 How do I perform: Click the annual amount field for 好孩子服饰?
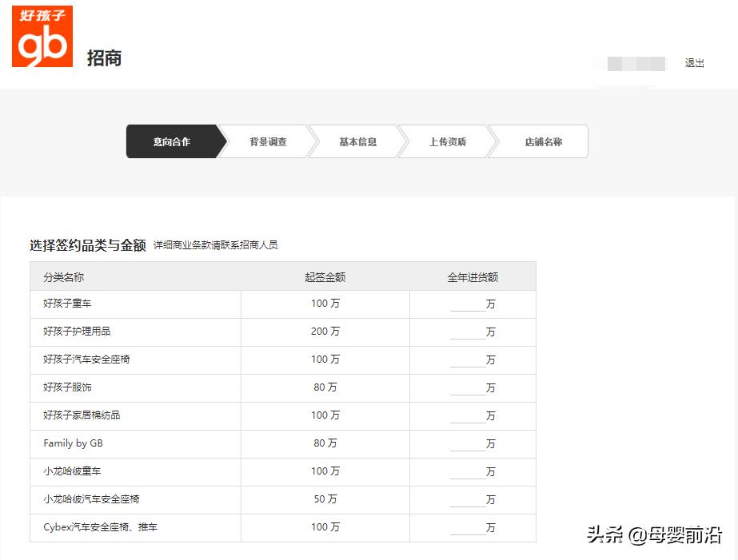tap(468, 388)
